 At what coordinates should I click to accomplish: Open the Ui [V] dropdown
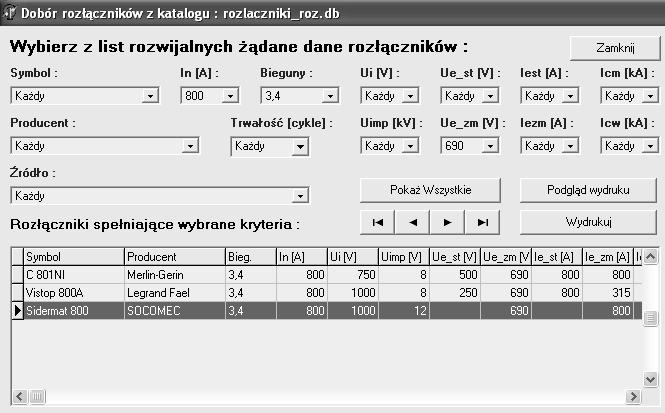410,96
